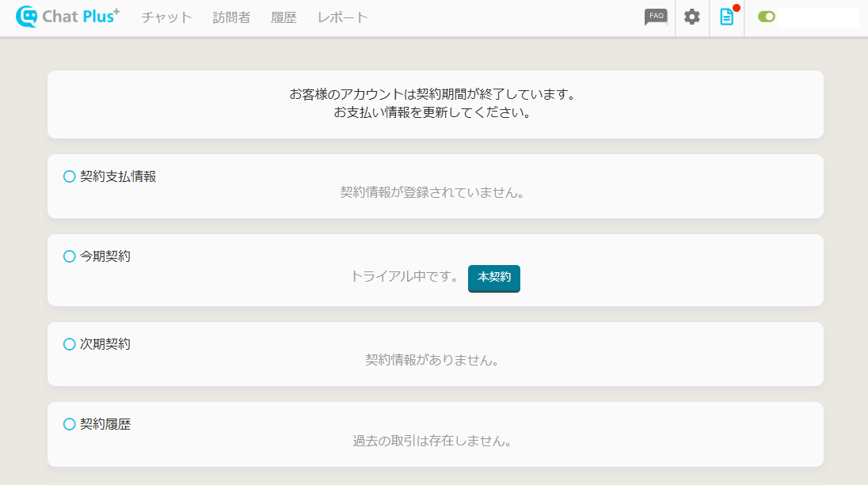
Task: Toggle the green online status switch
Action: (x=766, y=17)
